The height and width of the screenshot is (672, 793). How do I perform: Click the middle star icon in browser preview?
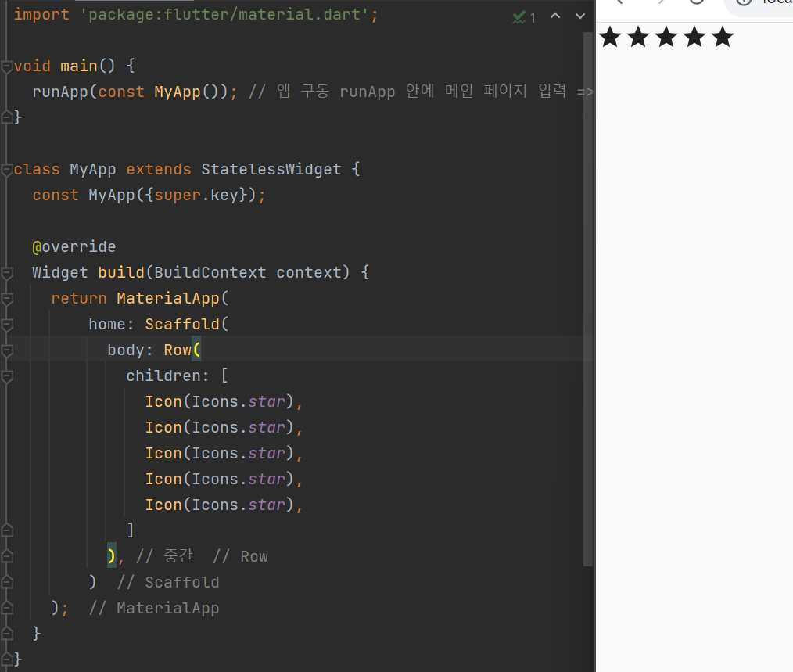(x=666, y=37)
